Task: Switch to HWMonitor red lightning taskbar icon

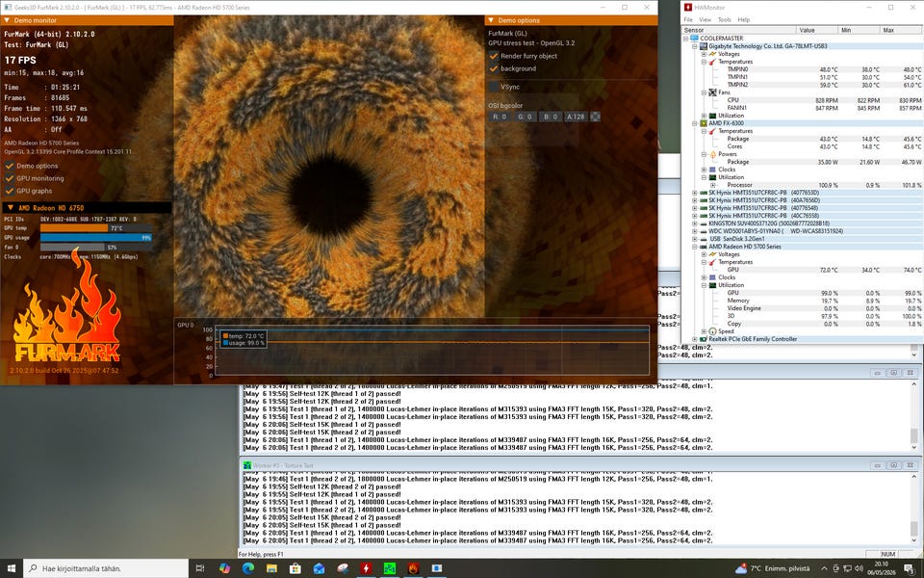Action: pos(366,568)
